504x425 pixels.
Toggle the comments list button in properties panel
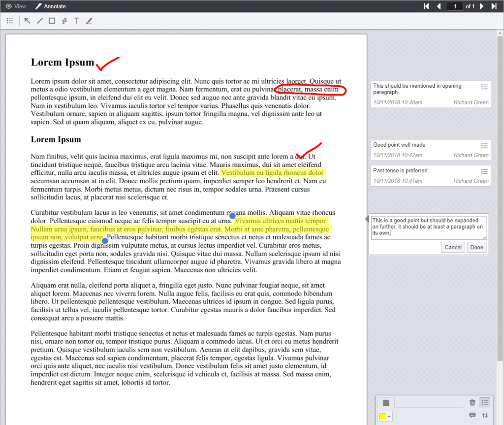coord(485,402)
